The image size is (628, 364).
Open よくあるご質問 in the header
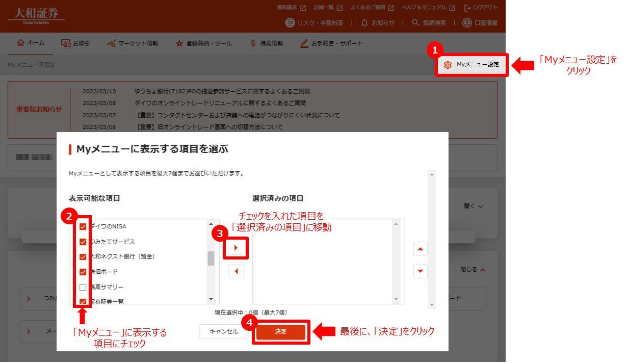tap(372, 8)
